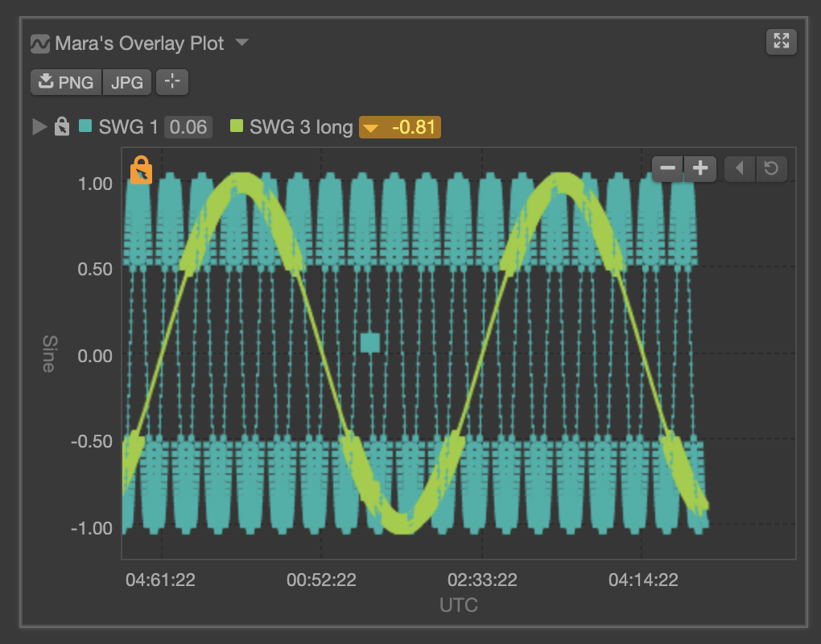The image size is (821, 644).
Task: Click the -1.00 y-axis tick label
Action: click(x=92, y=528)
